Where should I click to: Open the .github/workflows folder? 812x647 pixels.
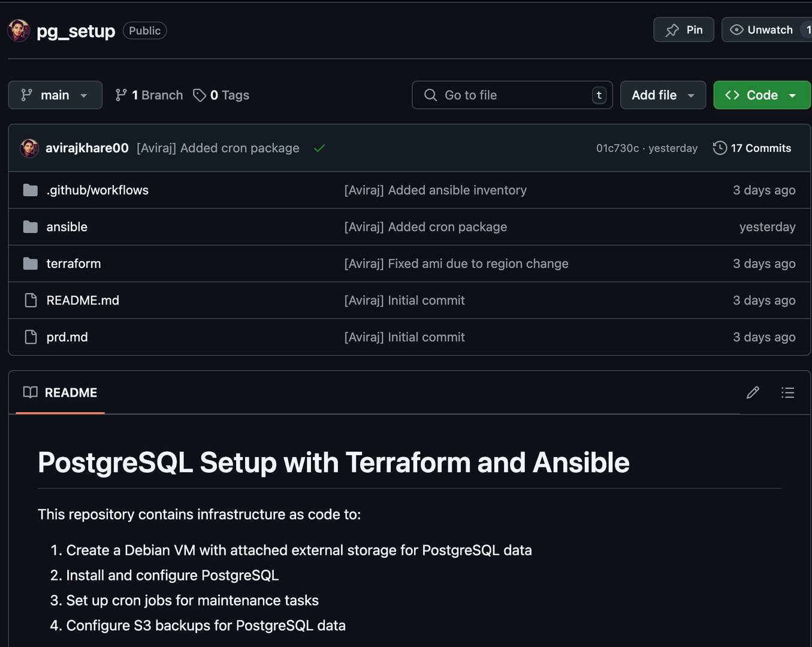coord(98,190)
